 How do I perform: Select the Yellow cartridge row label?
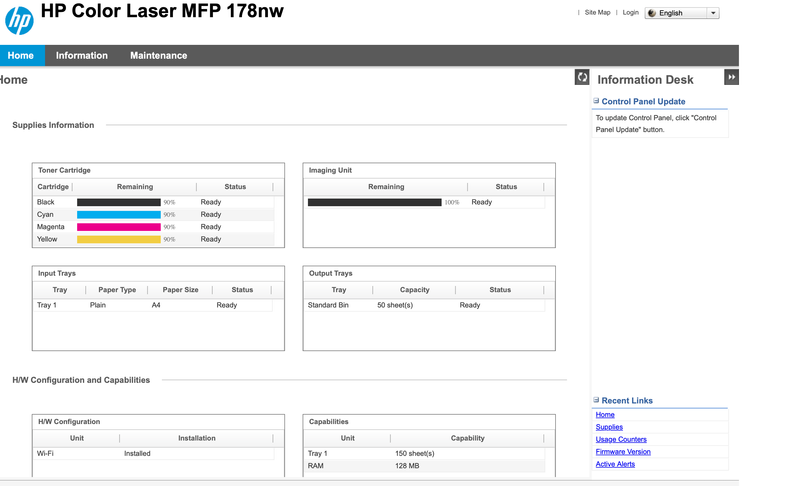tap(47, 239)
